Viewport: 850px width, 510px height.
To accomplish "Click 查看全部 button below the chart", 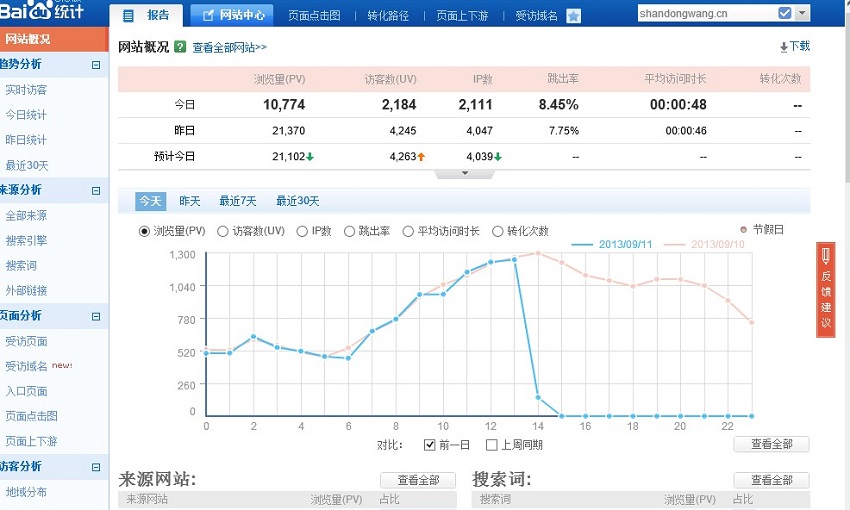I will pos(771,445).
